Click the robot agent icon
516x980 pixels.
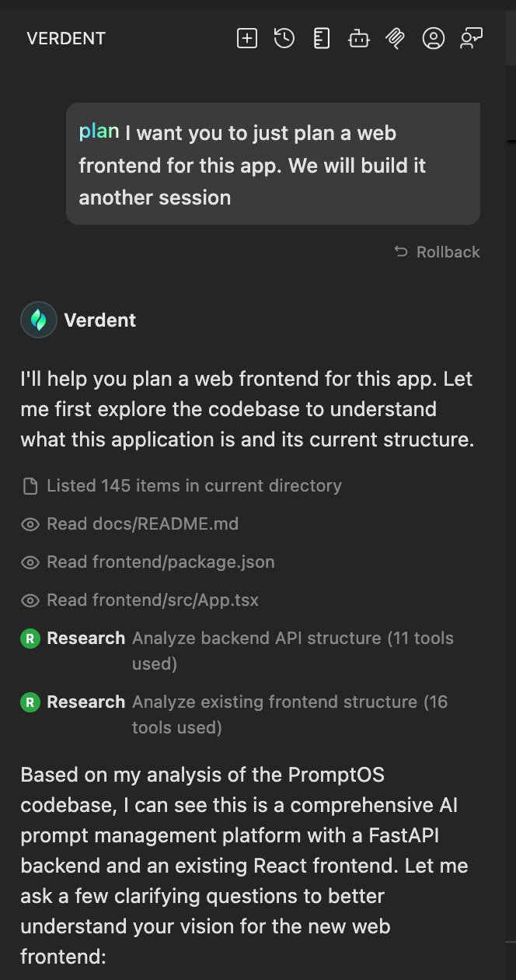(359, 38)
